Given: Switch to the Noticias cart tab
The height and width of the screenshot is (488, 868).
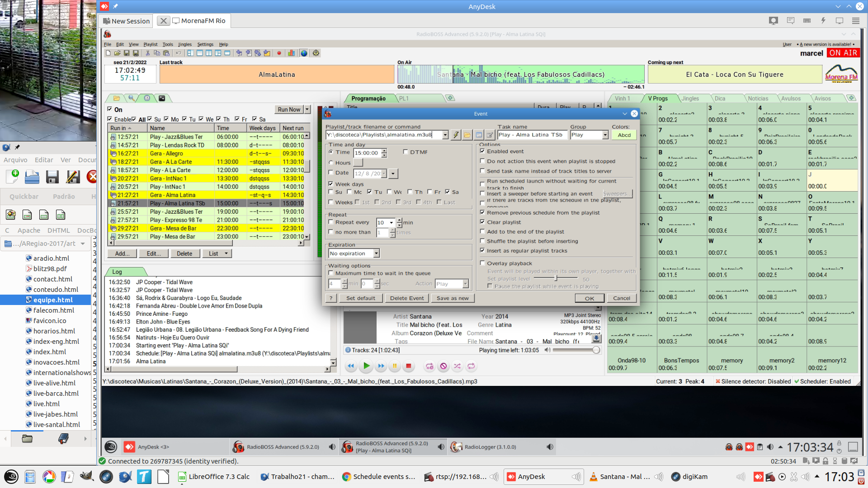Looking at the screenshot, I should click(758, 98).
